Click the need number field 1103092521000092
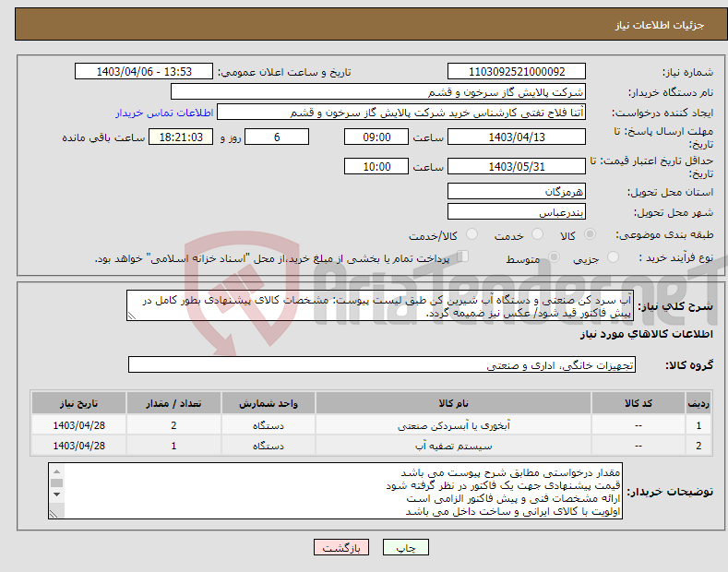The height and width of the screenshot is (572, 728). [517, 72]
